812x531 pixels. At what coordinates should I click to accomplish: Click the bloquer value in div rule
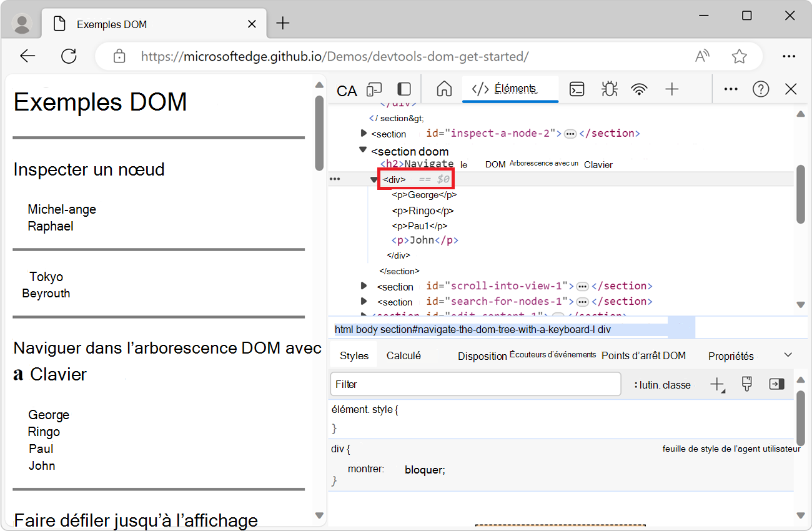pos(425,470)
